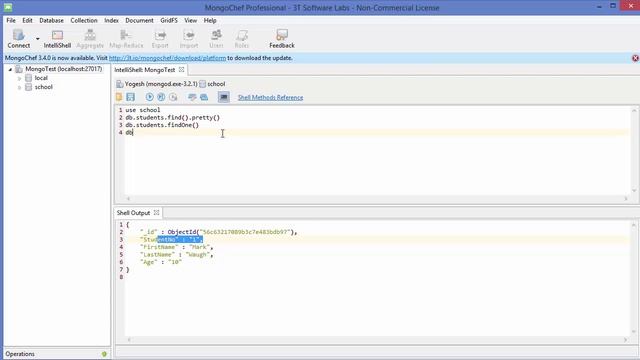
Task: Click the Shell Output horizontal scrollbar
Action: pos(377,340)
